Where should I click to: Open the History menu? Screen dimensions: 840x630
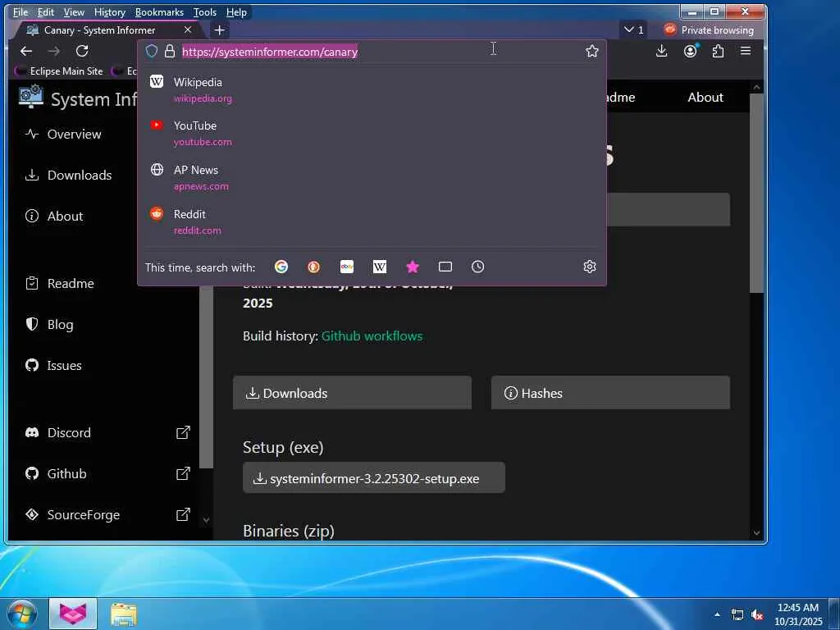110,11
